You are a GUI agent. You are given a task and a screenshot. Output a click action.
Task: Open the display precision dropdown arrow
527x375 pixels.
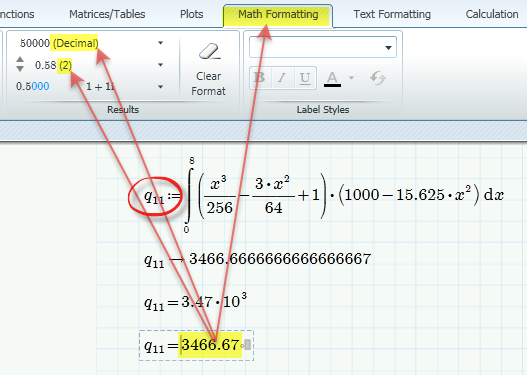[161, 65]
